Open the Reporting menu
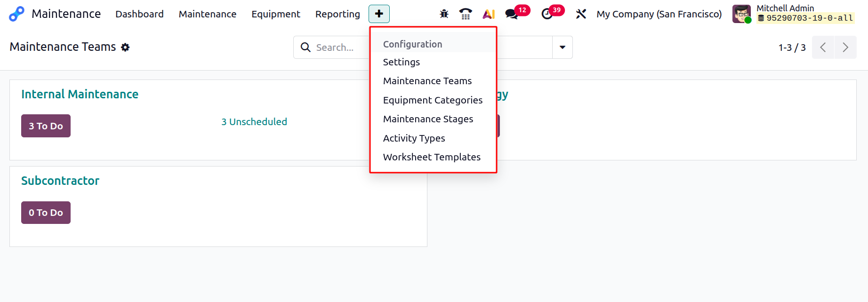The width and height of the screenshot is (868, 302). pyautogui.click(x=338, y=14)
